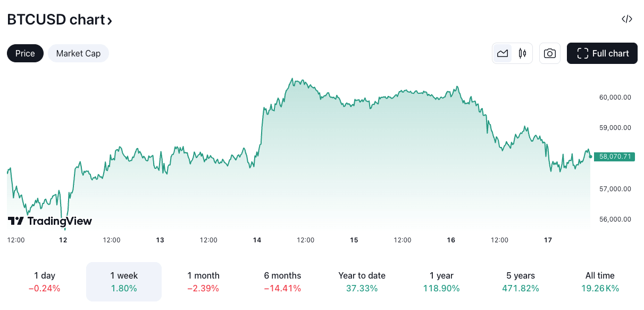The width and height of the screenshot is (644, 310).
Task: Open the Full chart view
Action: click(x=602, y=53)
